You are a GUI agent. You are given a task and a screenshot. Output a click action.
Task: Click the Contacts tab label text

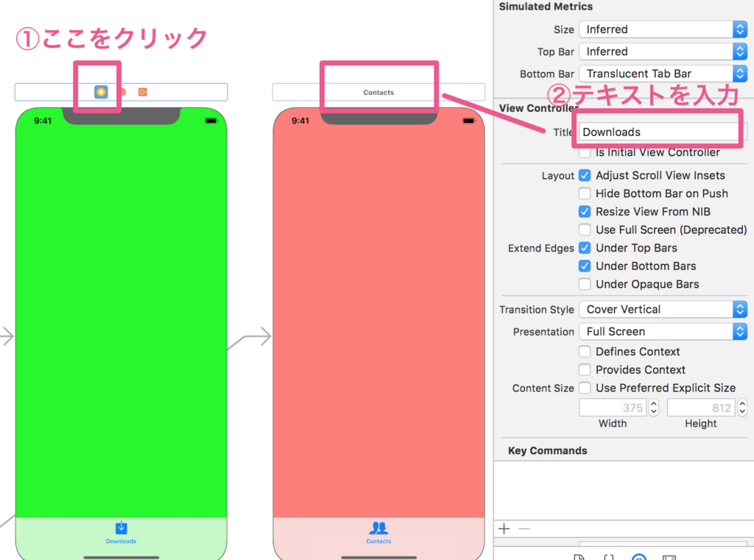tap(378, 542)
